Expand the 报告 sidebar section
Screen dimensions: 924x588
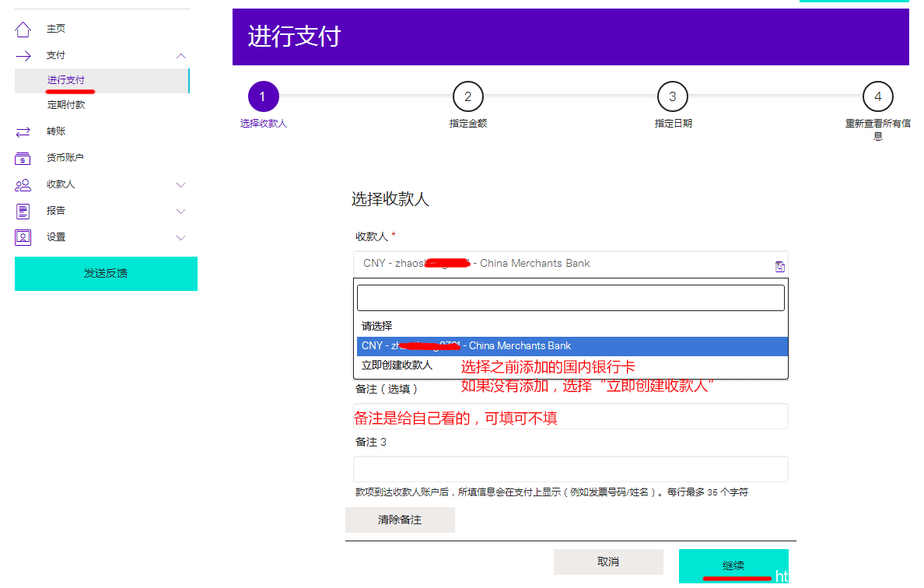point(180,211)
